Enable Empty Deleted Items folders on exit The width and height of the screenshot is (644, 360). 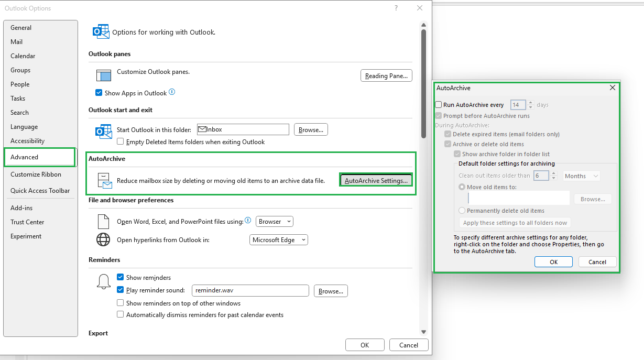pyautogui.click(x=121, y=141)
